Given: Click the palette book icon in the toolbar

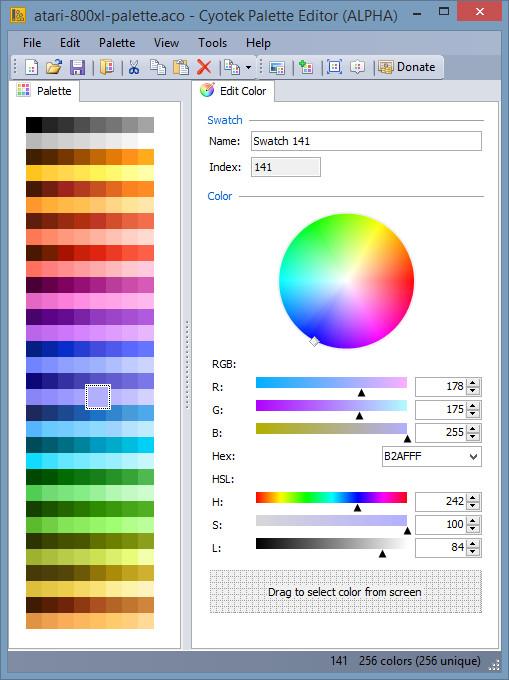Looking at the screenshot, I should pos(107,67).
